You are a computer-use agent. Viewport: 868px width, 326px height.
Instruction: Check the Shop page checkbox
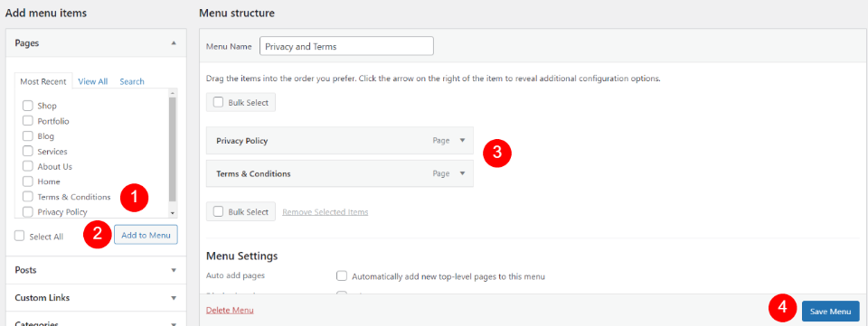pyautogui.click(x=28, y=106)
